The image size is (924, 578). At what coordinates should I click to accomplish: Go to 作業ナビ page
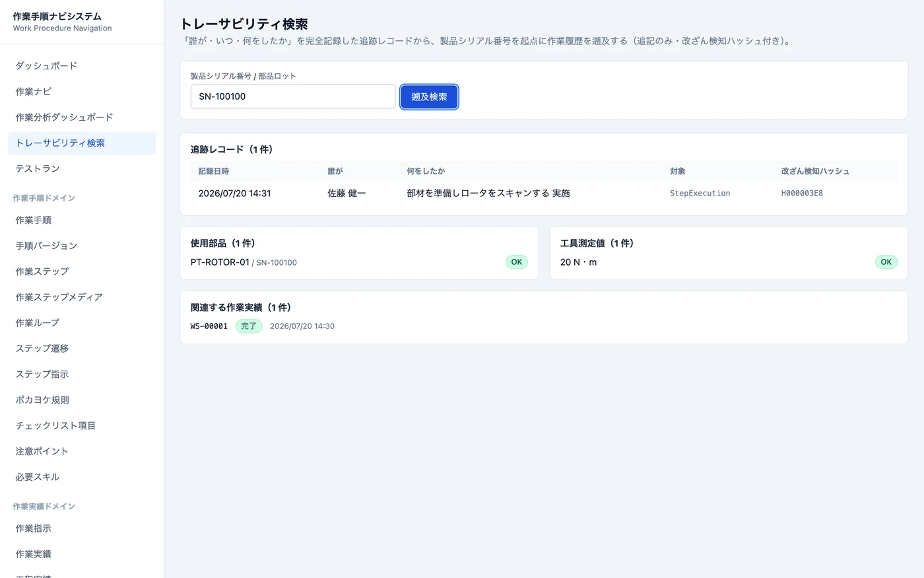coord(82,92)
